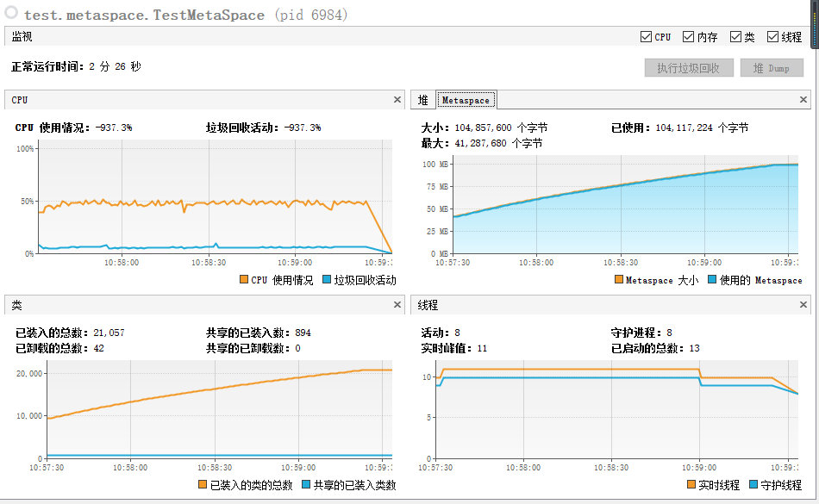Disable the 线程 checkbox
Screen dimensions: 819x504
772,36
